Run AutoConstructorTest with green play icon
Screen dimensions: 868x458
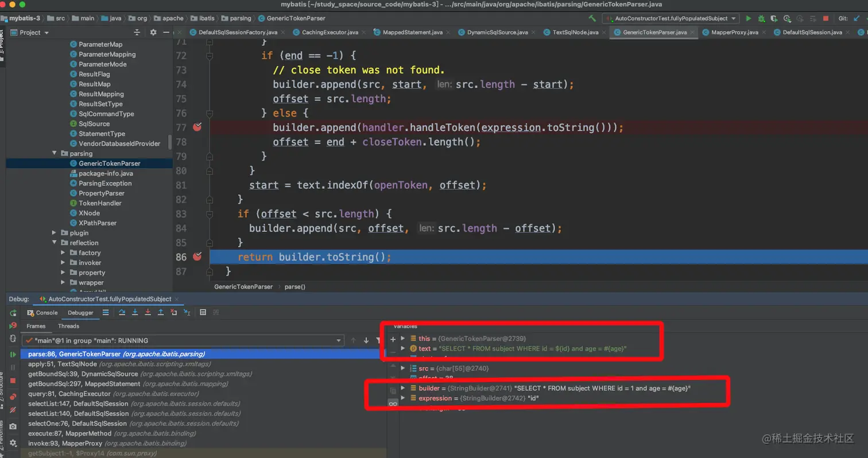tap(749, 18)
